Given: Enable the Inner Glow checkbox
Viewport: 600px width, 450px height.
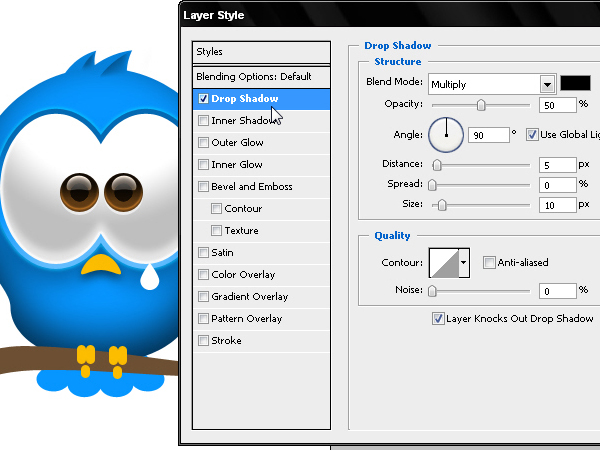Looking at the screenshot, I should click(203, 165).
